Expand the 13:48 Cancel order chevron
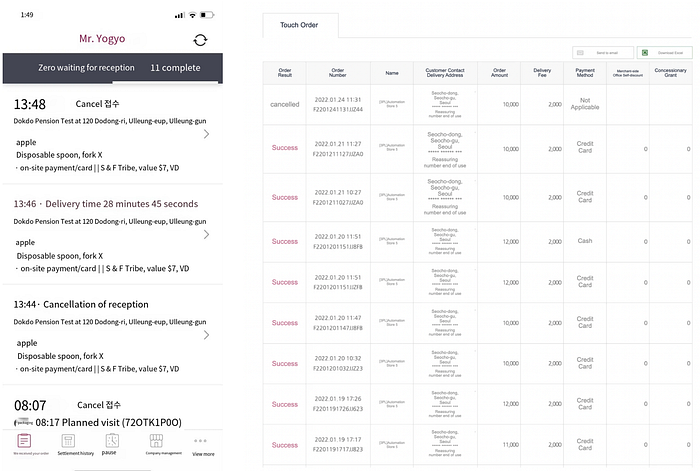Image resolution: width=700 pixels, height=471 pixels. pos(206,134)
